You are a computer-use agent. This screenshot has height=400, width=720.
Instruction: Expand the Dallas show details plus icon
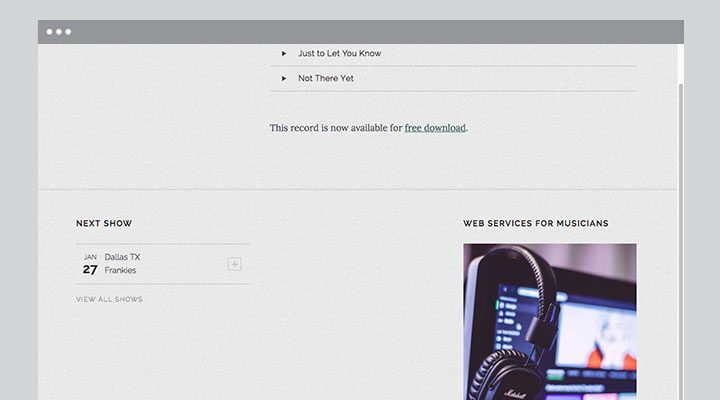235,264
